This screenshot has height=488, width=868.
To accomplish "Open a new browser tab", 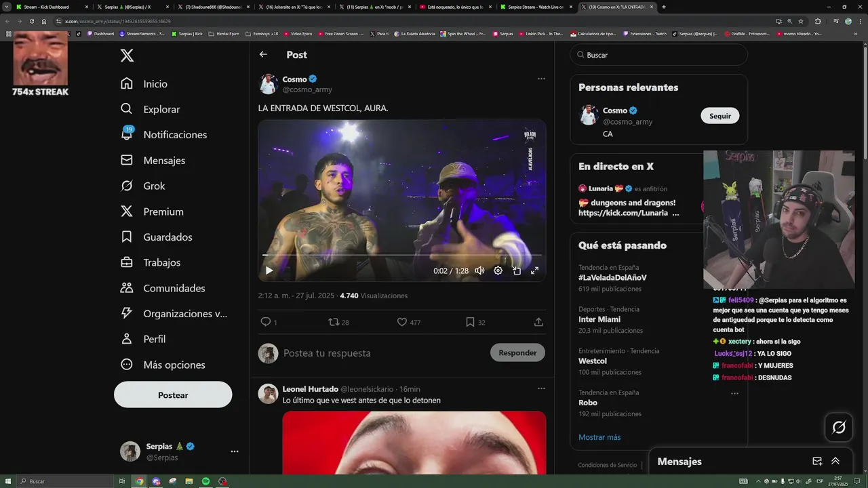I will point(663,7).
